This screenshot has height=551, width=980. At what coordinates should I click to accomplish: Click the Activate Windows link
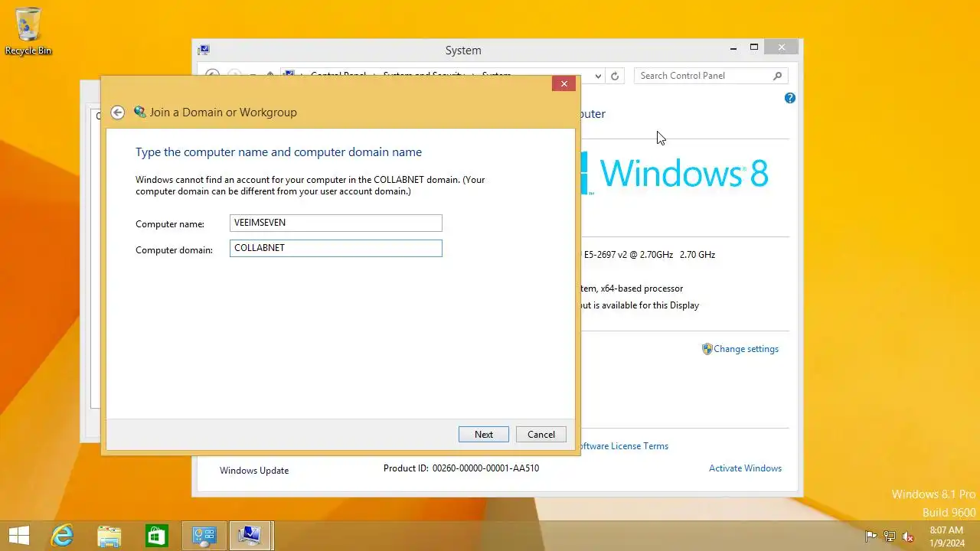click(745, 468)
